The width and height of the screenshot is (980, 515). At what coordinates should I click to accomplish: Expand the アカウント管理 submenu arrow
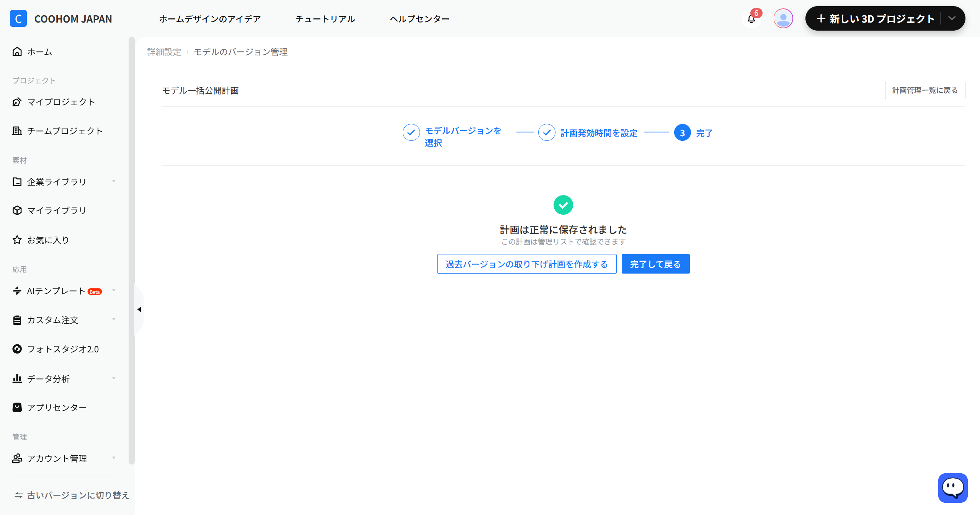(114, 458)
